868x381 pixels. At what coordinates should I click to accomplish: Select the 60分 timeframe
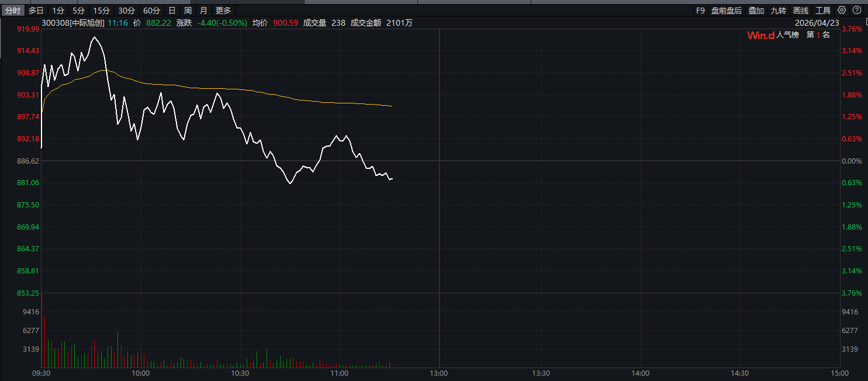click(151, 11)
